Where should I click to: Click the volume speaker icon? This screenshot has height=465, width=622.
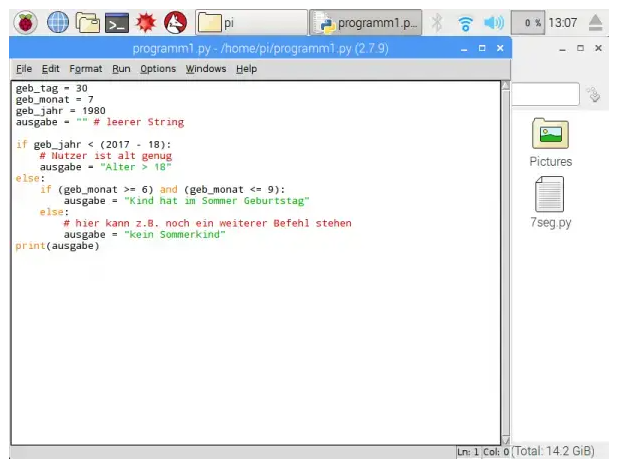(x=494, y=23)
